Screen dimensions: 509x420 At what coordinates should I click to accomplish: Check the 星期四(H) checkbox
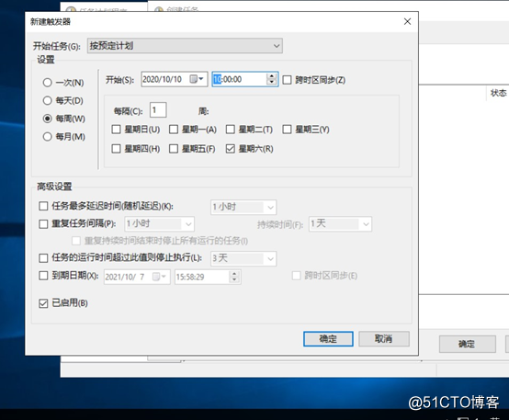[116, 149]
